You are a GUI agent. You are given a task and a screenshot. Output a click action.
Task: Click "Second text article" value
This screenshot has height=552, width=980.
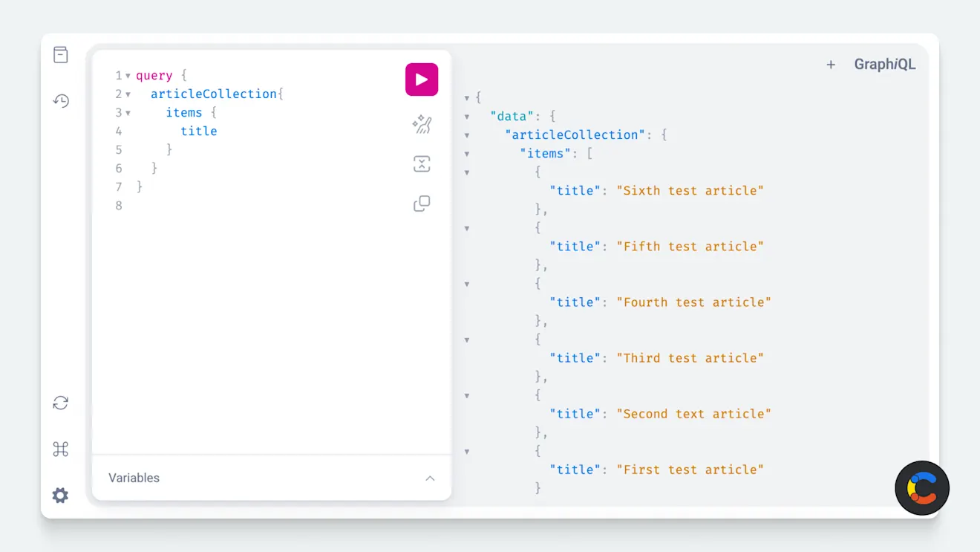694,414
